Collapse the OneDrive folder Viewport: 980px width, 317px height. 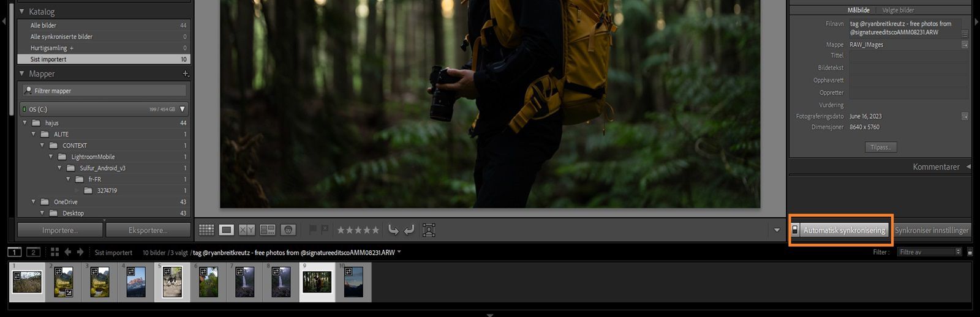(34, 202)
